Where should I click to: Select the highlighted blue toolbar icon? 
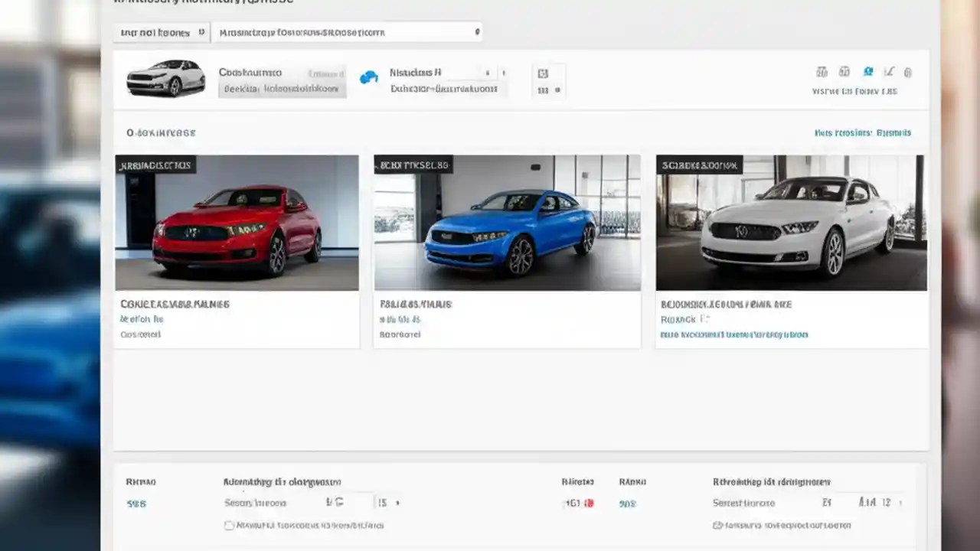[x=868, y=72]
